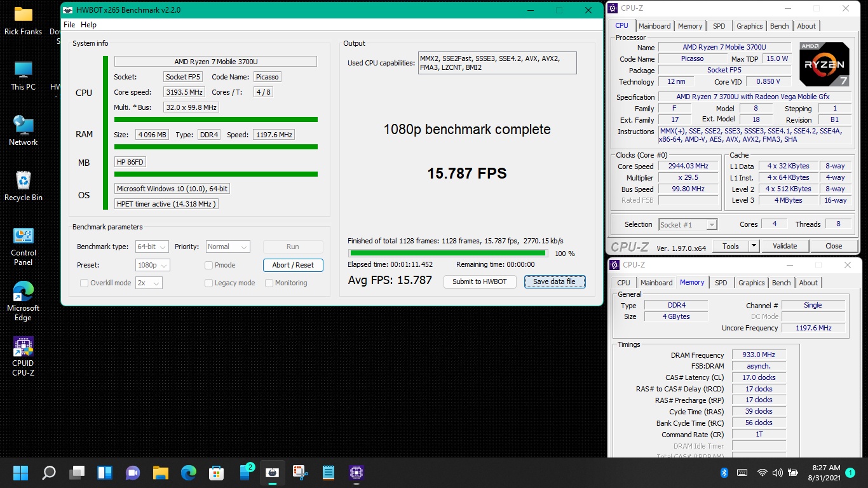Viewport: 868px width, 488px height.
Task: Click the Save data file button
Action: 555,281
